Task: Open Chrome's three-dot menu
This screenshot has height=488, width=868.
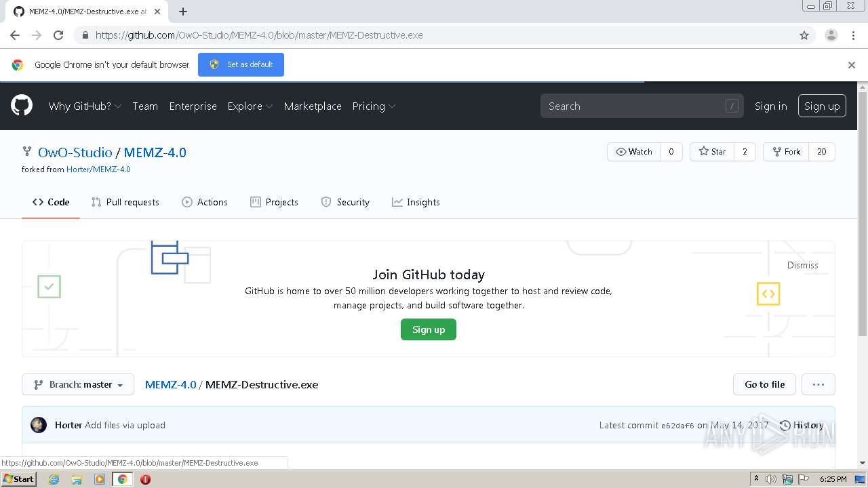Action: (853, 35)
